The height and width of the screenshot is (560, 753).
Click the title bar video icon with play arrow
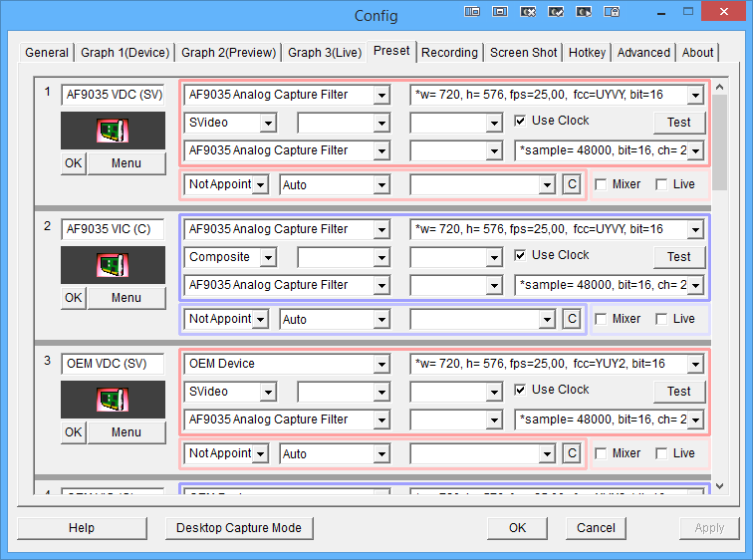(x=584, y=12)
